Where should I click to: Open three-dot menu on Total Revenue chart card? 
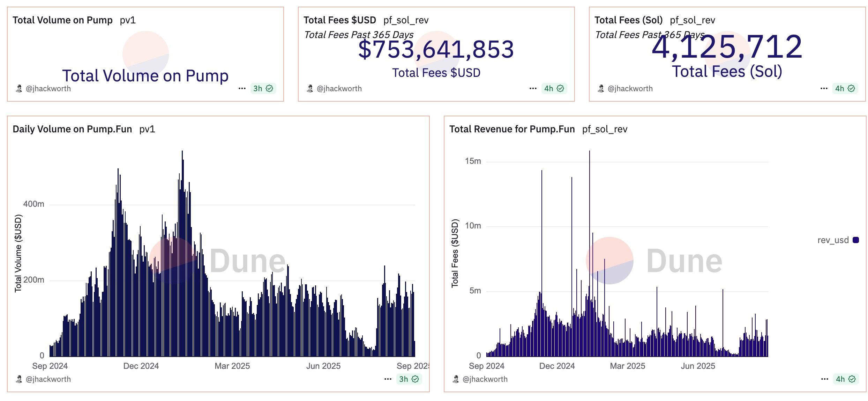[x=825, y=379]
